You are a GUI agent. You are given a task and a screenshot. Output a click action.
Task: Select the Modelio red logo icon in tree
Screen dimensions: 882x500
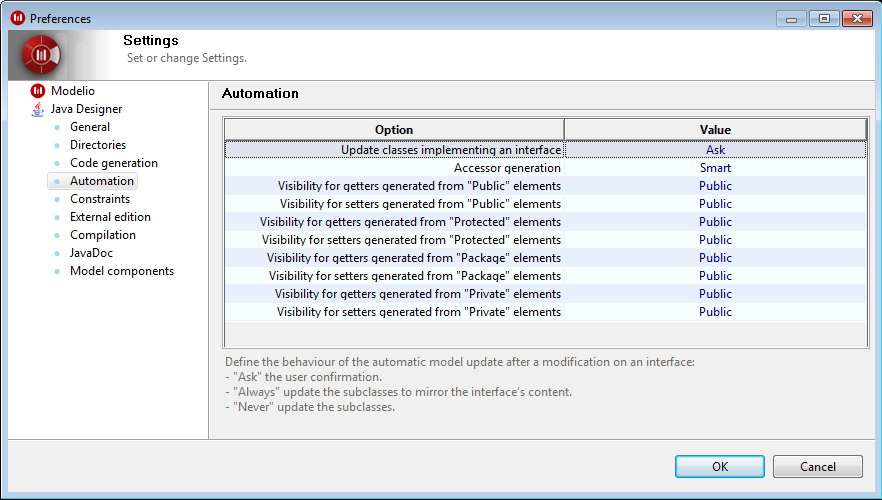tap(38, 91)
